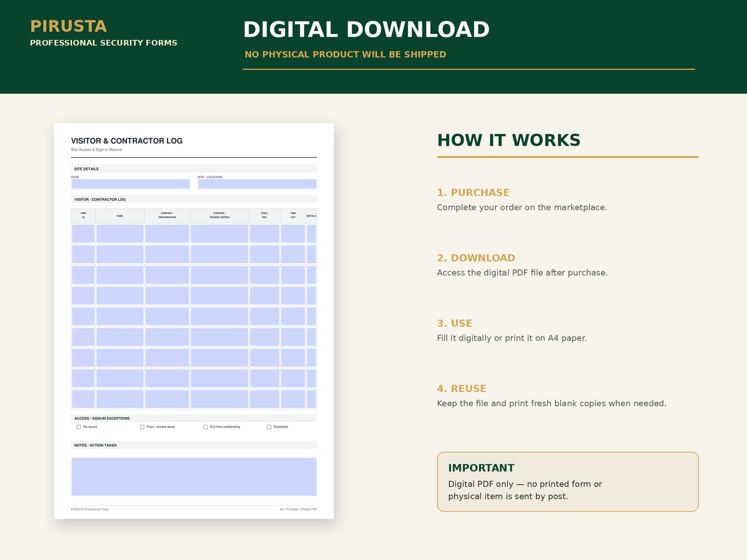The height and width of the screenshot is (560, 747).
Task: Click "Complete your order on the marketplace."
Action: tap(522, 208)
